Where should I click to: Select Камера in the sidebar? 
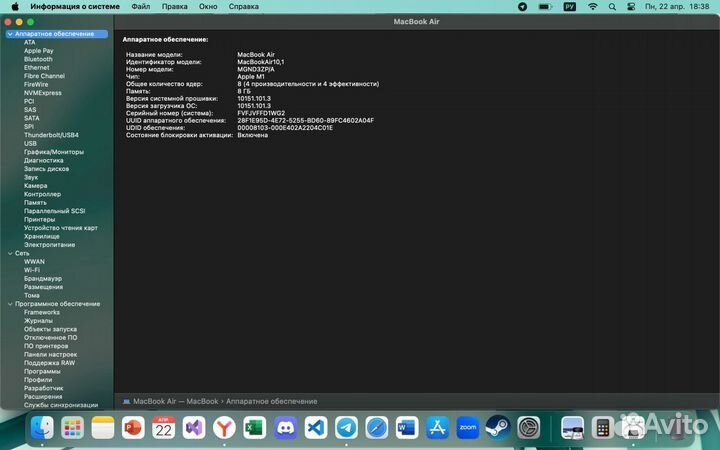[x=35, y=186]
